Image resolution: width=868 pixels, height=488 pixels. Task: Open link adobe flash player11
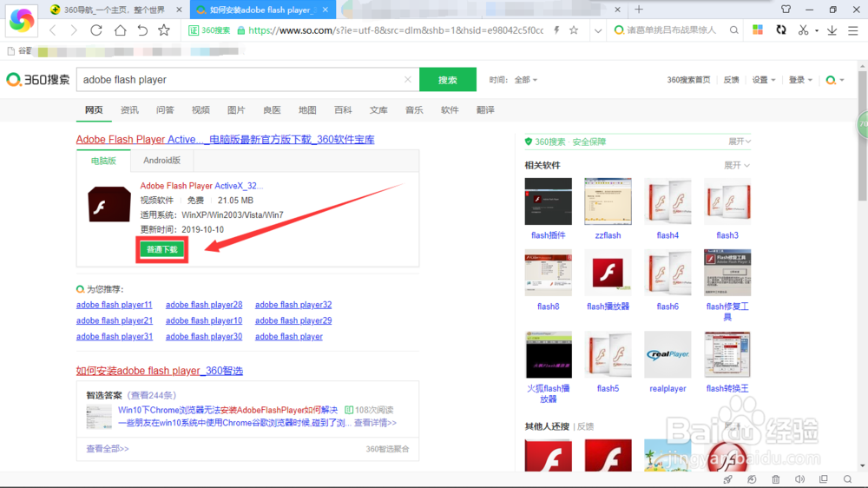tap(114, 305)
